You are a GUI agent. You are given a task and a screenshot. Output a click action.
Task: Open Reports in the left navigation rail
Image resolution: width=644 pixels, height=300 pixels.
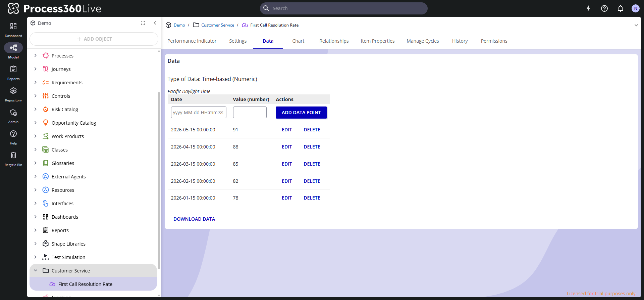[x=13, y=73]
